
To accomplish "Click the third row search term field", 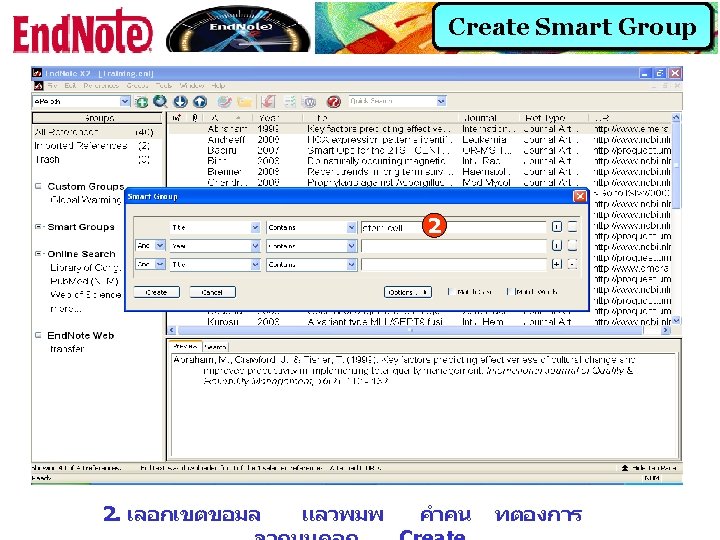I will [453, 264].
